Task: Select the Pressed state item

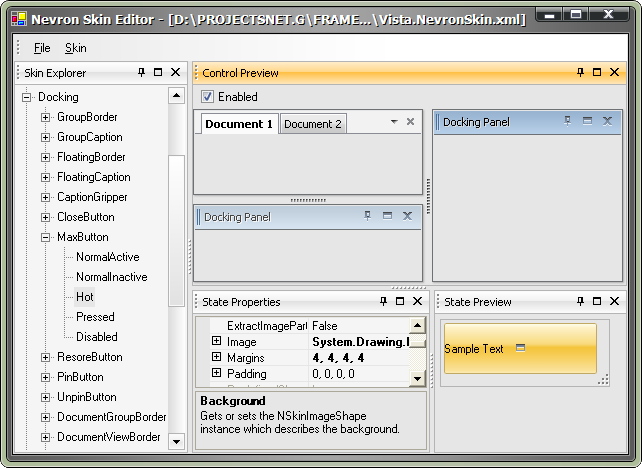Action: tap(95, 317)
